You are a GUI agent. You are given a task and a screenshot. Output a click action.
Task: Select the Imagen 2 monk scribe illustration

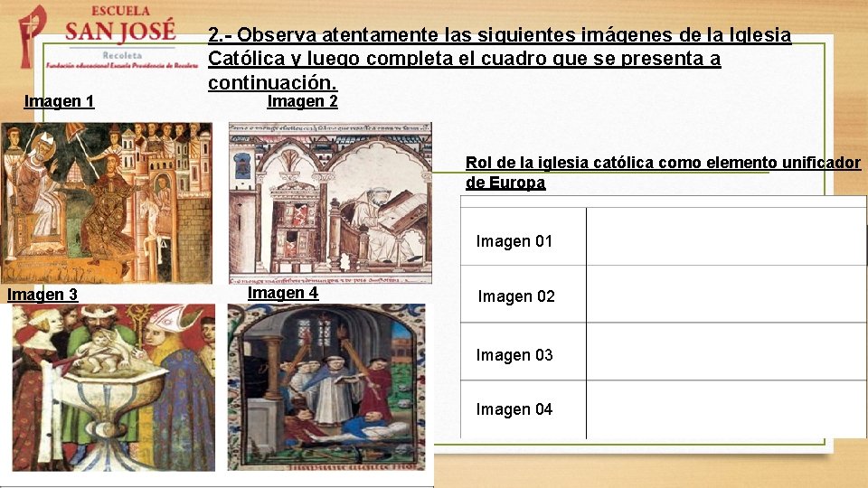(x=330, y=203)
